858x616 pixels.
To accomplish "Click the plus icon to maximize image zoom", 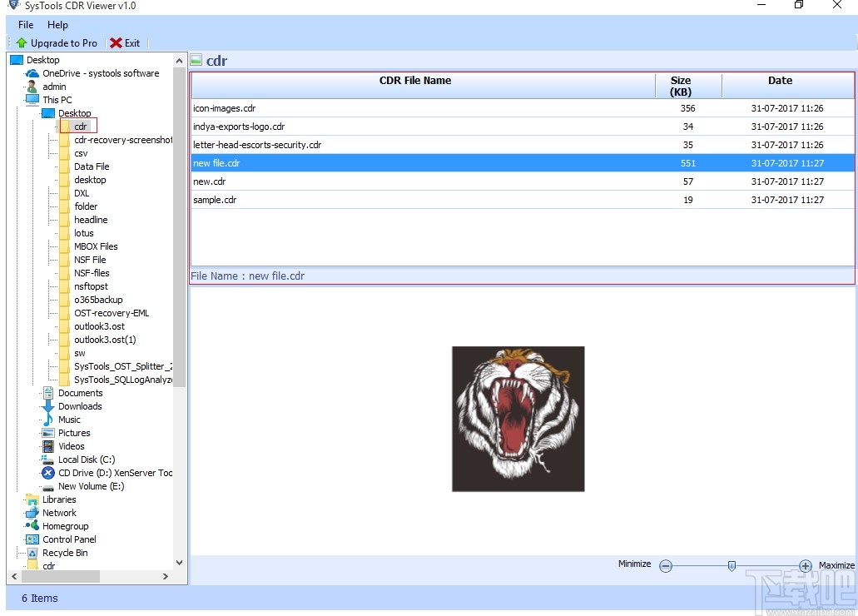I will coord(806,565).
